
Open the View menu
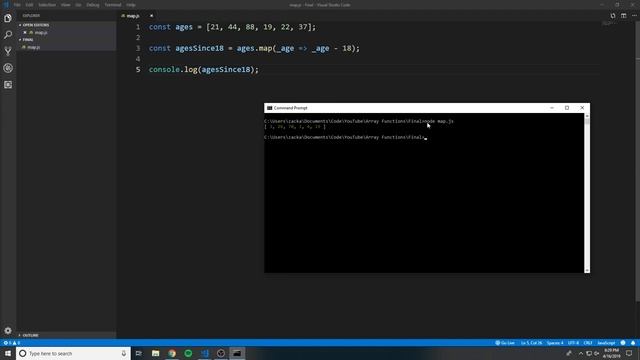pyautogui.click(x=65, y=5)
